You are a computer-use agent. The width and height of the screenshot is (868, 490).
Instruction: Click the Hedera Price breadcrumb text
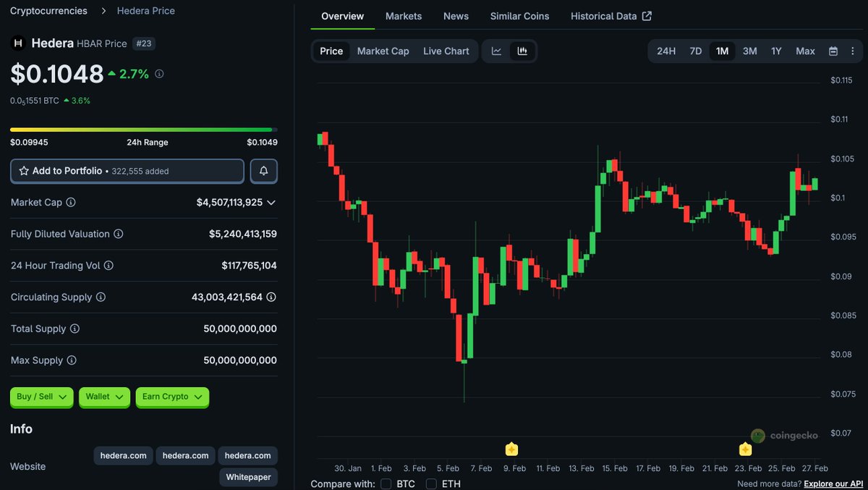click(146, 11)
